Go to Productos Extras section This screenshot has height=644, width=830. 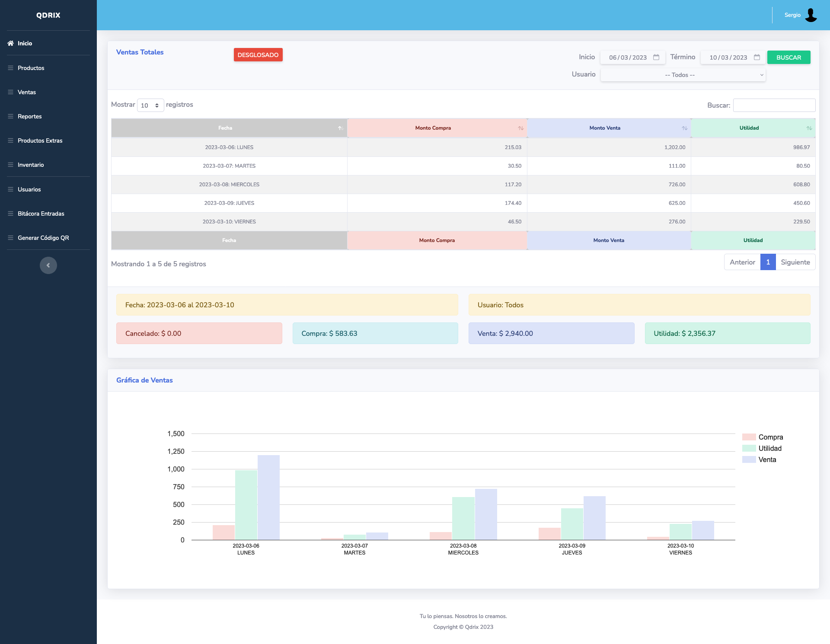pos(48,140)
